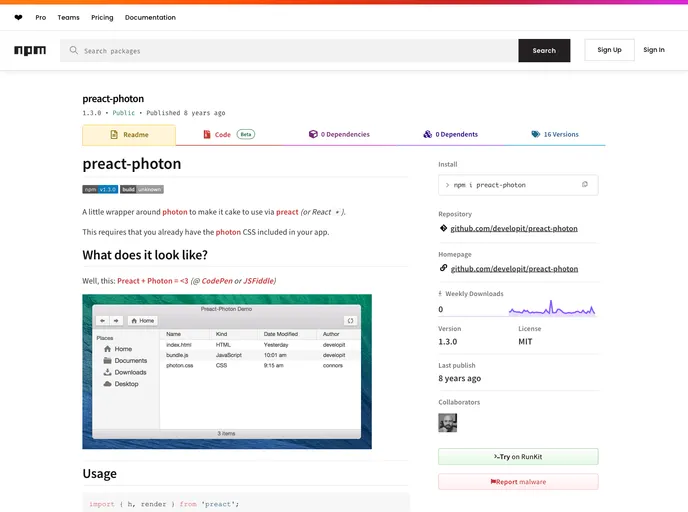Open the 0 Dependents tab
This screenshot has height=512, width=688.
pos(450,134)
